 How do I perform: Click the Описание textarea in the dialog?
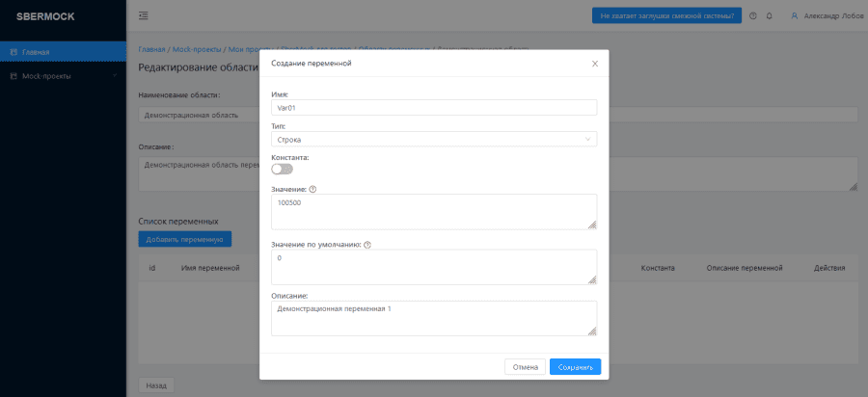(x=434, y=317)
